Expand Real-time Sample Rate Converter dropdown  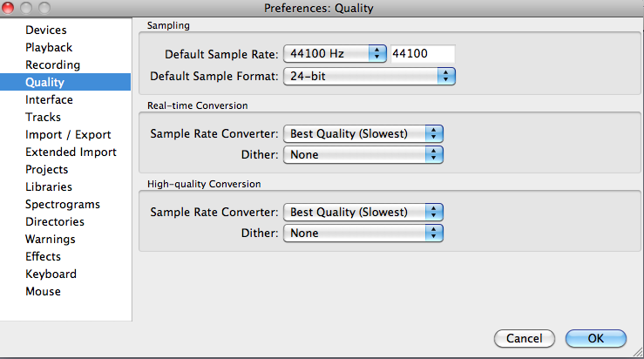363,134
